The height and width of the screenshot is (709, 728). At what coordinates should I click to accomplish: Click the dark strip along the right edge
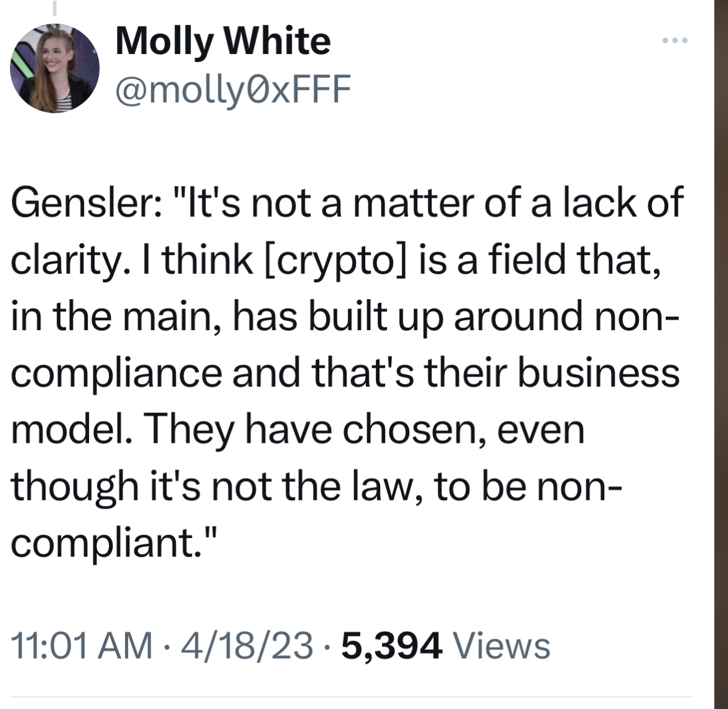tap(721, 354)
